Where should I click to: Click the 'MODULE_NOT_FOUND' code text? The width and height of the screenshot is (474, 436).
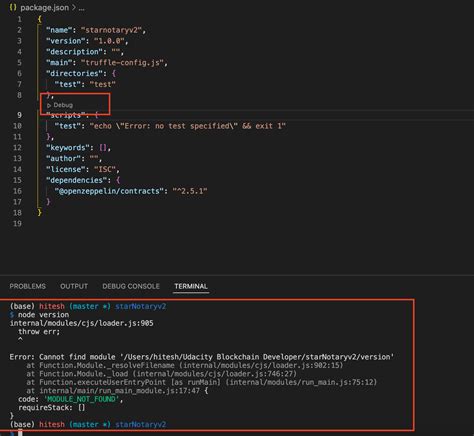tap(82, 399)
